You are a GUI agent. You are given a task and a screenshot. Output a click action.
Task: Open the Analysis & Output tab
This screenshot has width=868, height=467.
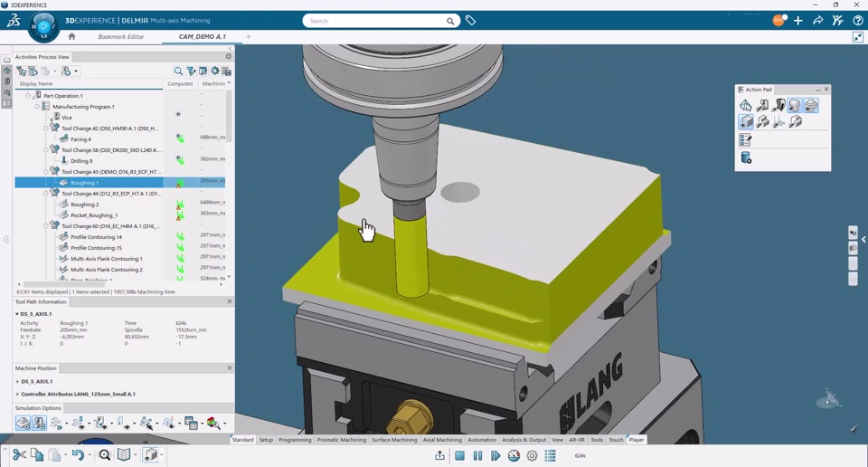click(524, 440)
